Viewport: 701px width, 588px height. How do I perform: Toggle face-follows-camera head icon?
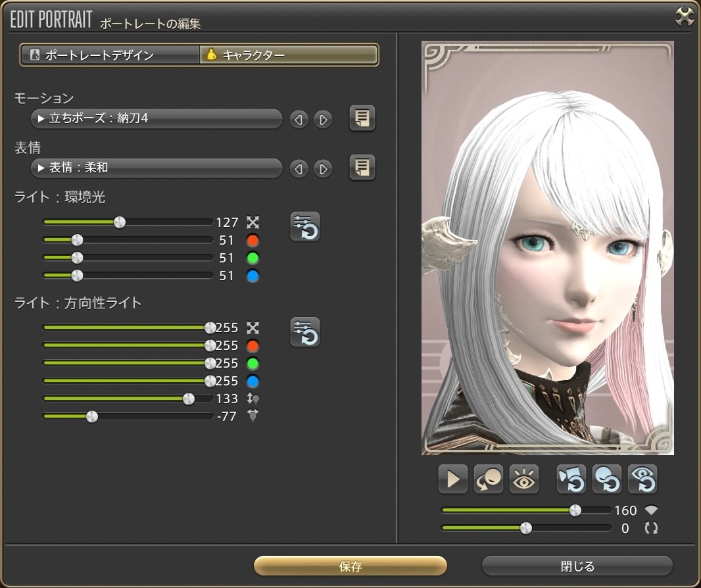(489, 479)
